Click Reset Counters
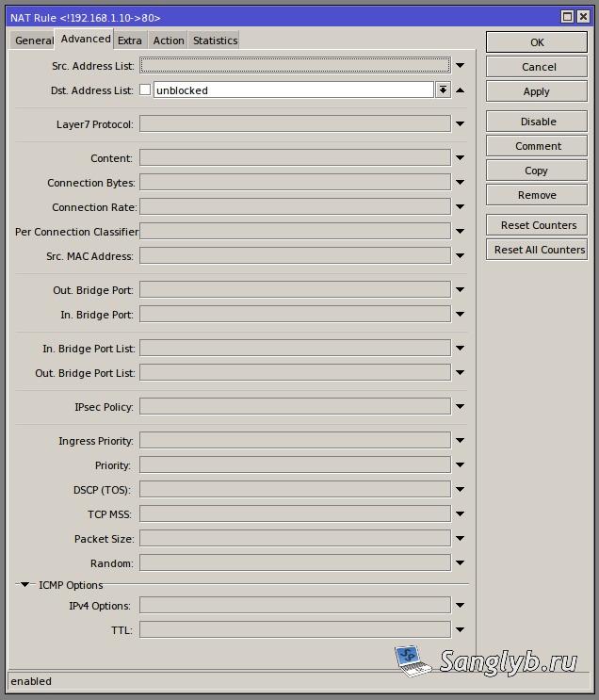Screen dimensions: 599x700 click(537, 225)
